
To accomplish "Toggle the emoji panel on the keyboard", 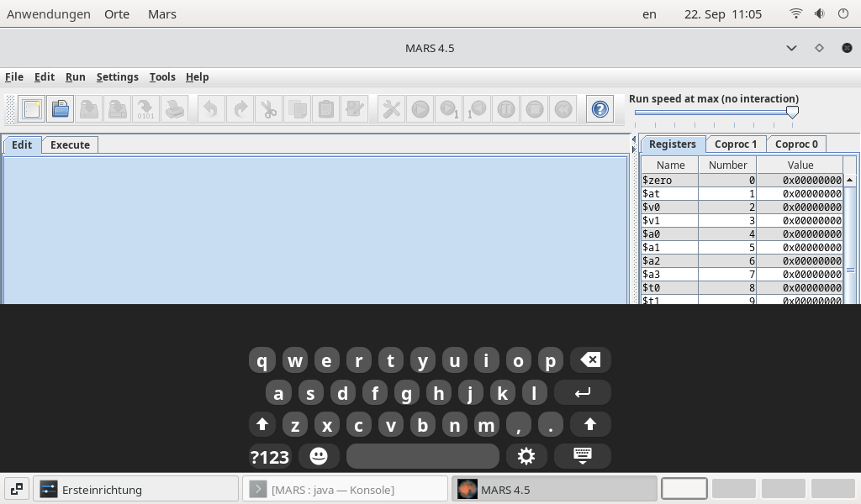I will (x=319, y=456).
